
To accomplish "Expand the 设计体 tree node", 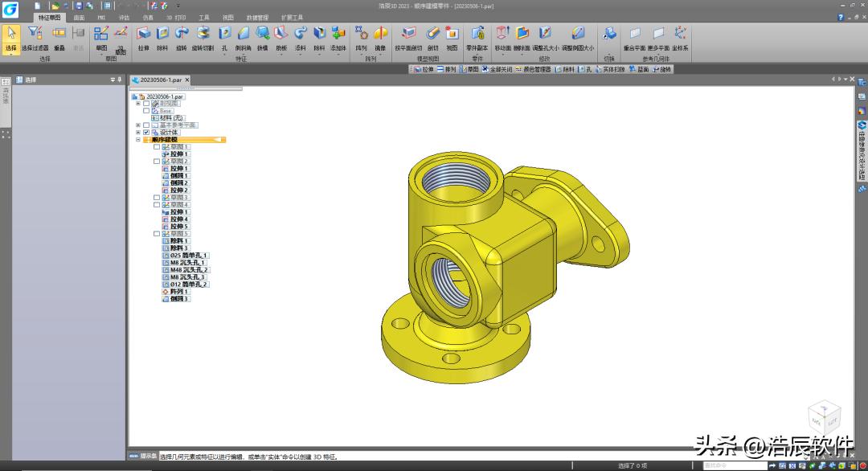I will pos(138,133).
